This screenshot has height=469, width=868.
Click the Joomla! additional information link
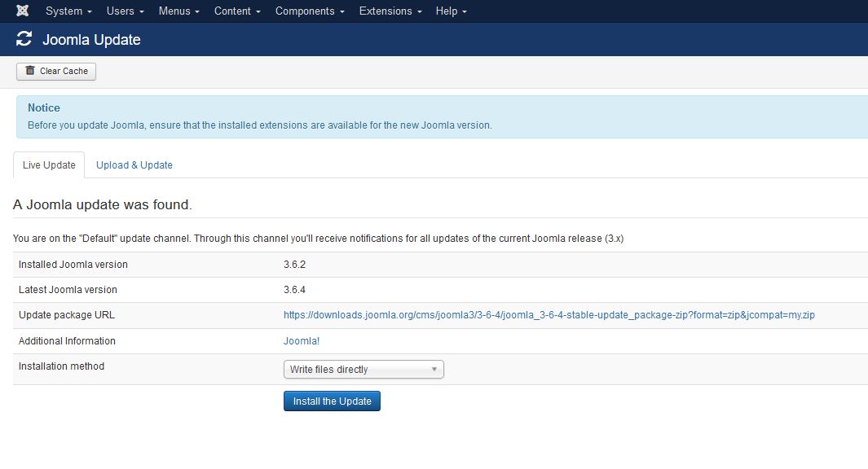tap(301, 340)
